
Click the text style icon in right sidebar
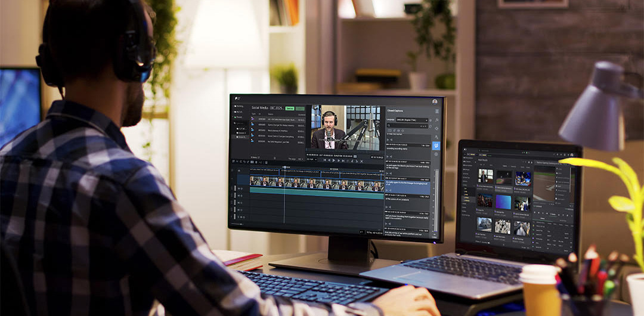[x=436, y=137]
